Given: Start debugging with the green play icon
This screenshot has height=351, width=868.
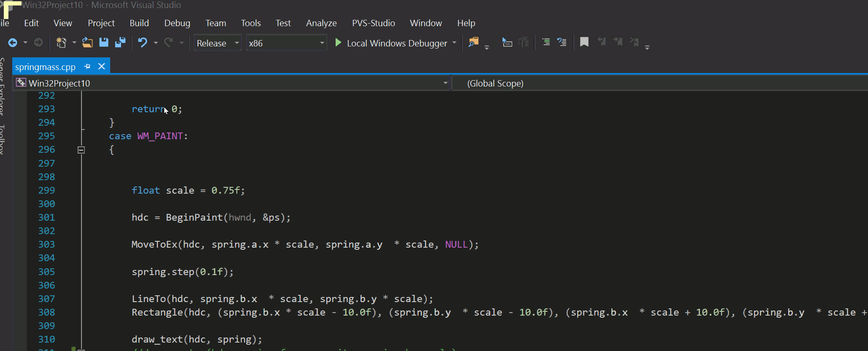Looking at the screenshot, I should point(338,43).
